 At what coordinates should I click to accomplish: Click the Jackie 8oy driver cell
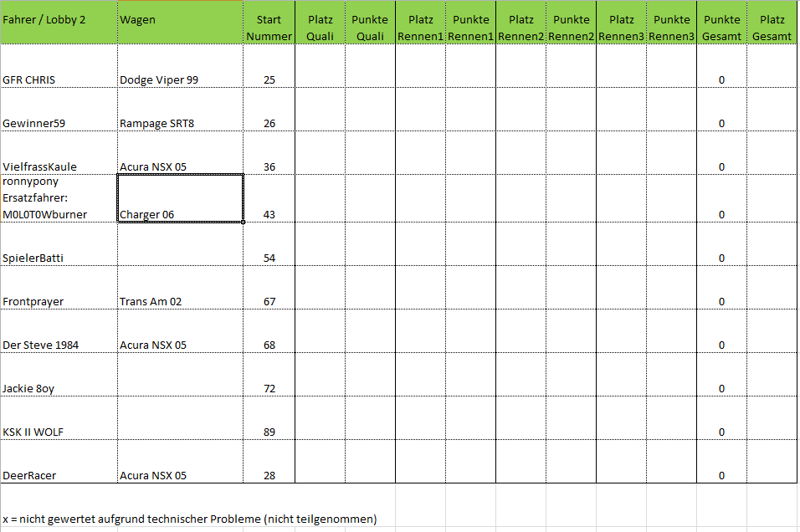coord(59,388)
